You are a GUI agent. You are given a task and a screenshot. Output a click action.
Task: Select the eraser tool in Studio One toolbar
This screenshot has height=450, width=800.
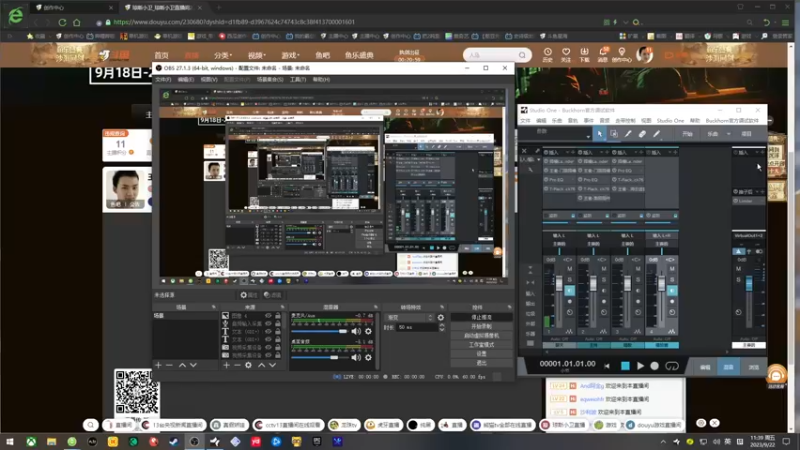[642, 133]
